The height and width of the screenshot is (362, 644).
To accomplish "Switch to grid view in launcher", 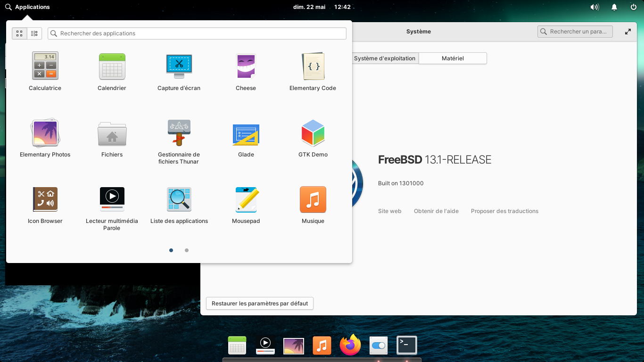I will pyautogui.click(x=19, y=33).
